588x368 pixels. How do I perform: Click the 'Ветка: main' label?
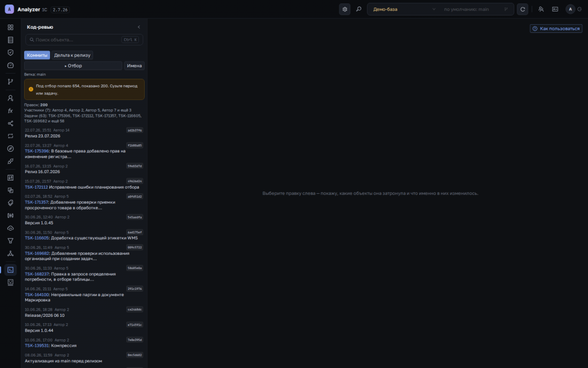(35, 74)
